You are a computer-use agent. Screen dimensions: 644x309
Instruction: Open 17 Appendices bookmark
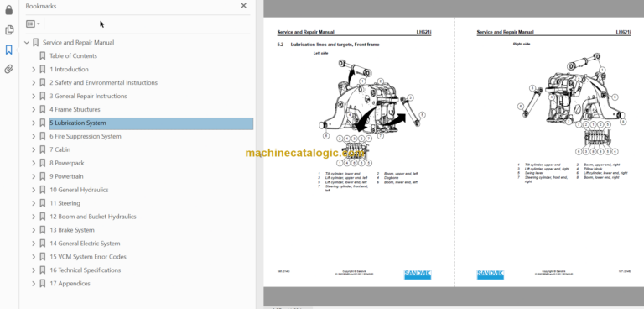70,284
